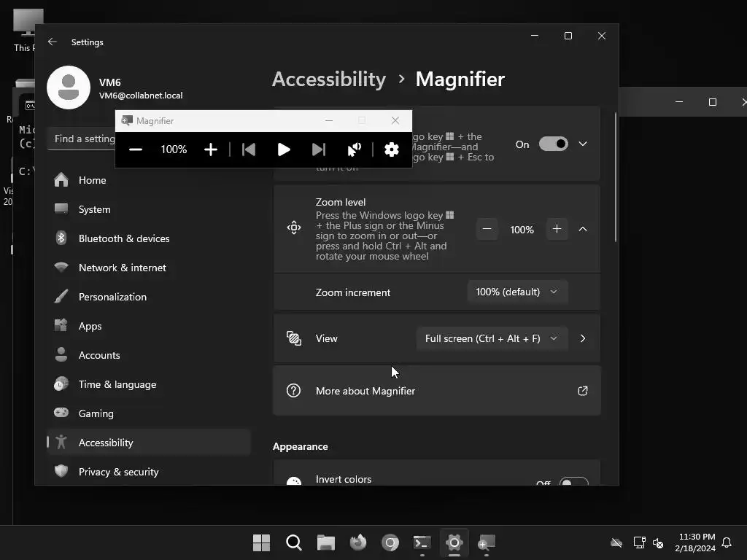
Task: Go to previous sentence in Magnifier toolbar
Action: (249, 149)
